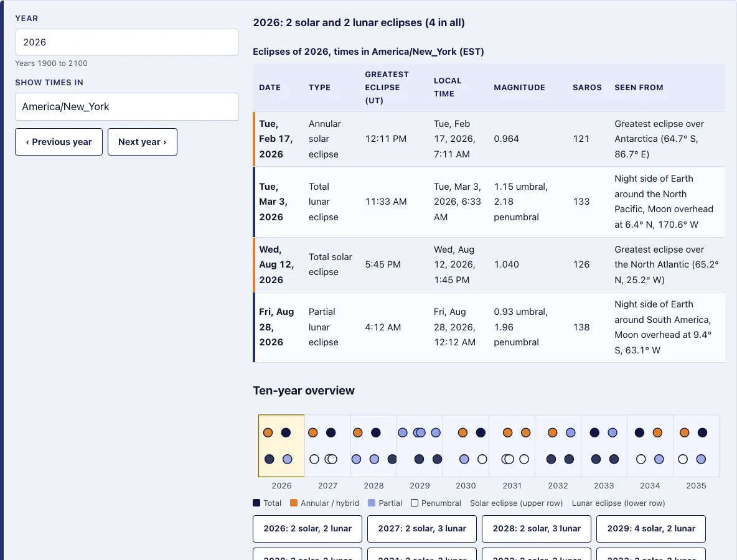Select the 2034 annular solar eclipse dot
Viewport: 737px width, 560px height.
[657, 432]
